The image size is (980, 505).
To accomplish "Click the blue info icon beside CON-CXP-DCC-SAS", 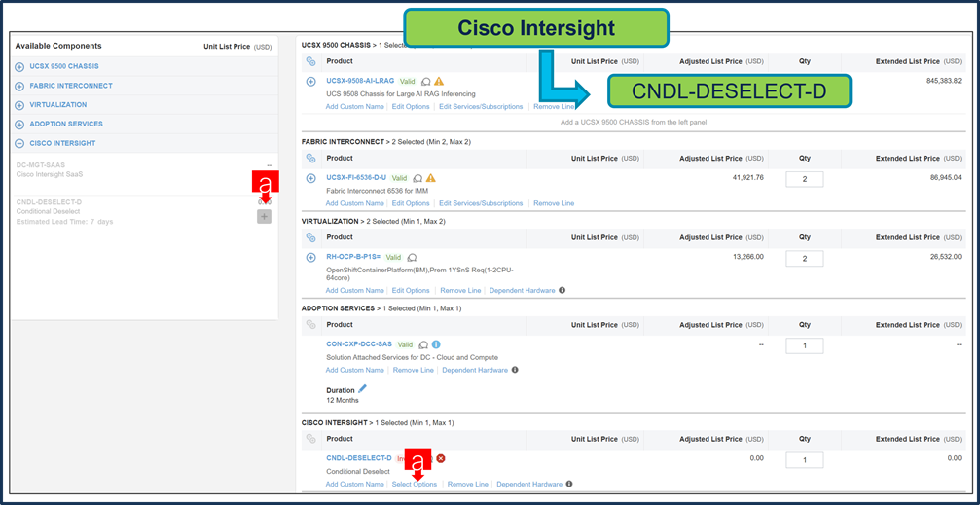I will [436, 344].
